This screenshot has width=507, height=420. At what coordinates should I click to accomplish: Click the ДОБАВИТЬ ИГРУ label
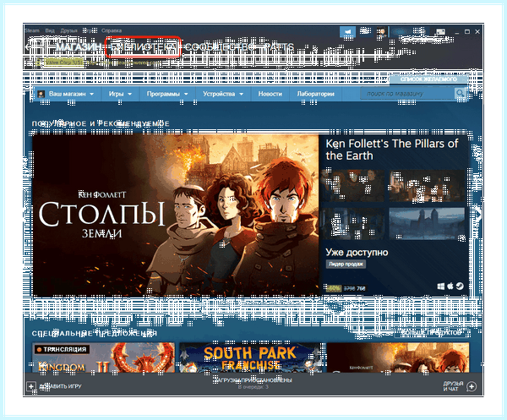[x=61, y=386]
